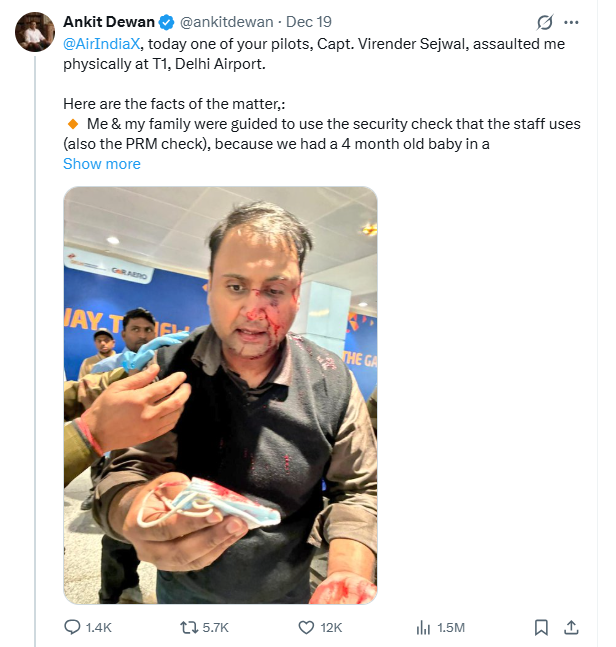
Task: Open the Grok actions icon
Action: click(x=545, y=22)
